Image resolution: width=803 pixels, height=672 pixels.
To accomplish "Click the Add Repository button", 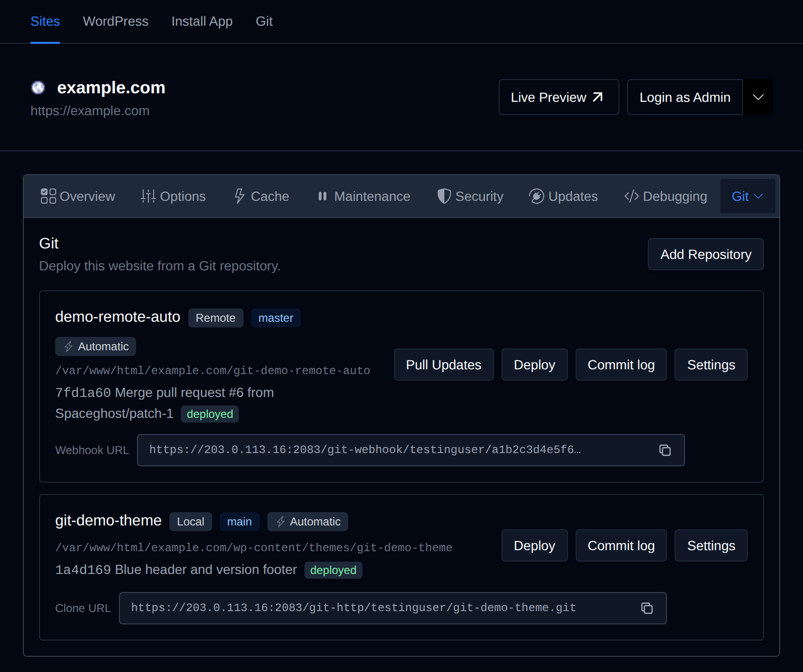I will click(706, 254).
